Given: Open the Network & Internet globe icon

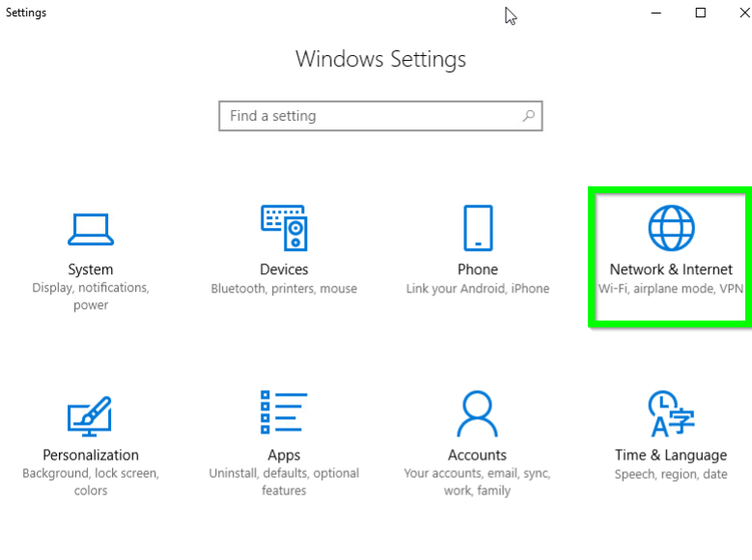Looking at the screenshot, I should 671,228.
